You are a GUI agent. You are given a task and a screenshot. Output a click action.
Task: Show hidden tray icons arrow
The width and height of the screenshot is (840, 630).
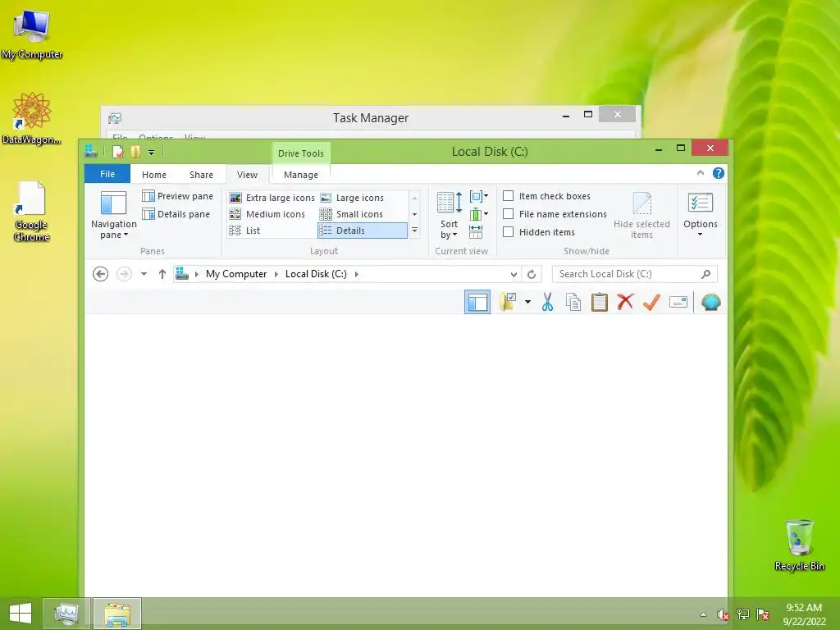(x=703, y=614)
